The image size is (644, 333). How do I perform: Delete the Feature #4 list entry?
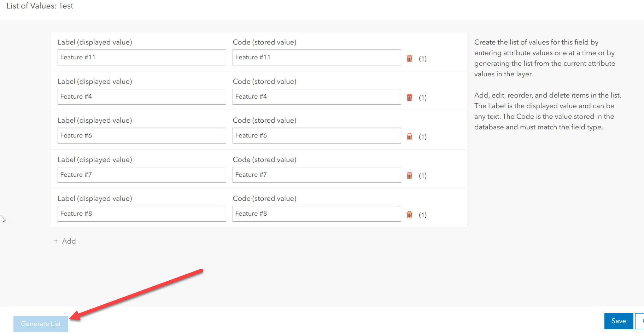[x=409, y=97]
